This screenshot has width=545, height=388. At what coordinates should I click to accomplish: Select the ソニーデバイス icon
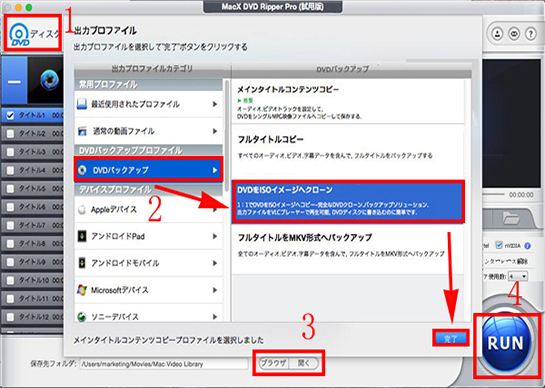pos(82,317)
